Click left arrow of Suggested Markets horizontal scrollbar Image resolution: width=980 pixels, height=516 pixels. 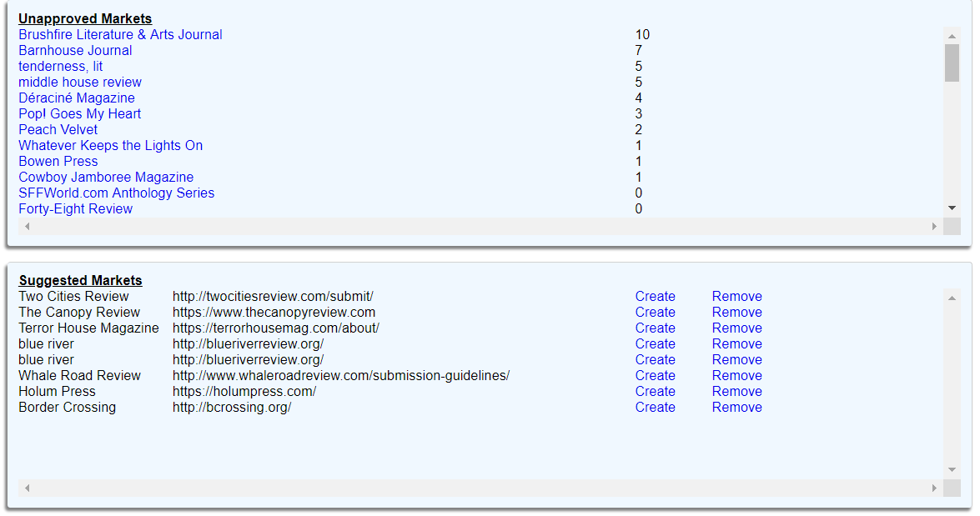coord(27,488)
